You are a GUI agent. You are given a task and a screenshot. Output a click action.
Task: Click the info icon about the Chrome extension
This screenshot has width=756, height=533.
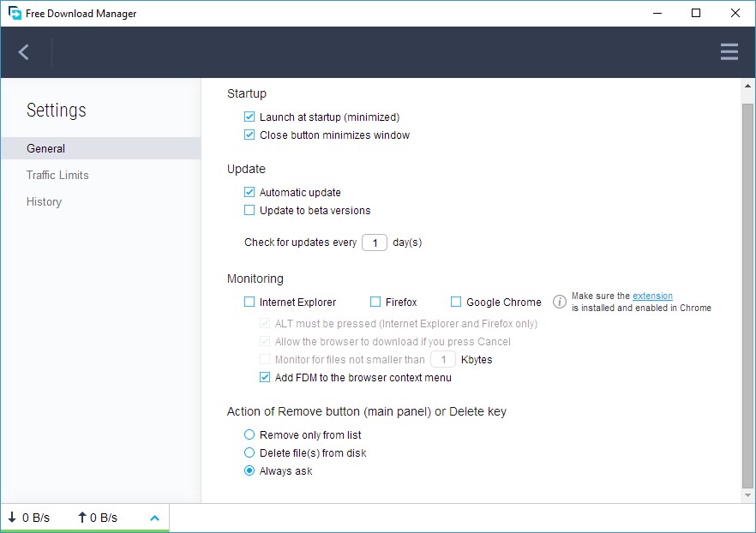point(559,302)
